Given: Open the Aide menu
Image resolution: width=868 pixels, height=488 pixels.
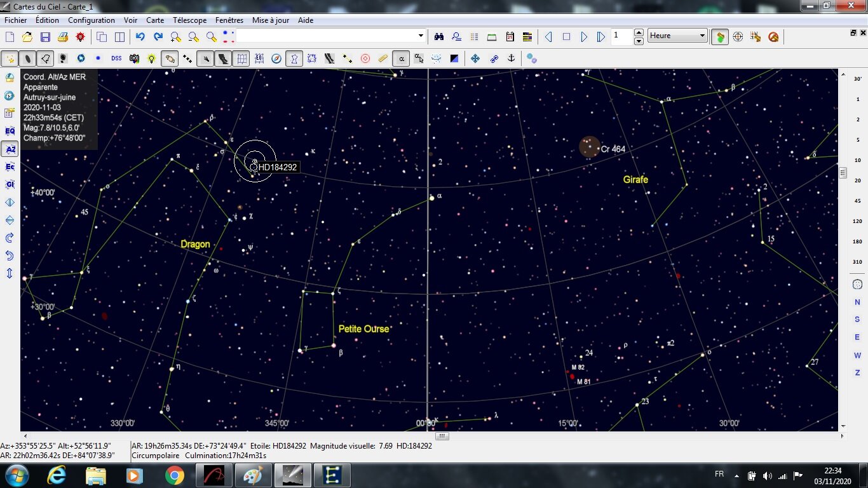Looking at the screenshot, I should (306, 20).
